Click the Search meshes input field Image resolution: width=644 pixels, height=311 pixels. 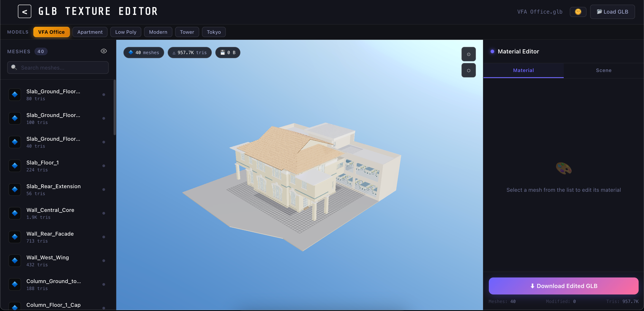(58, 68)
